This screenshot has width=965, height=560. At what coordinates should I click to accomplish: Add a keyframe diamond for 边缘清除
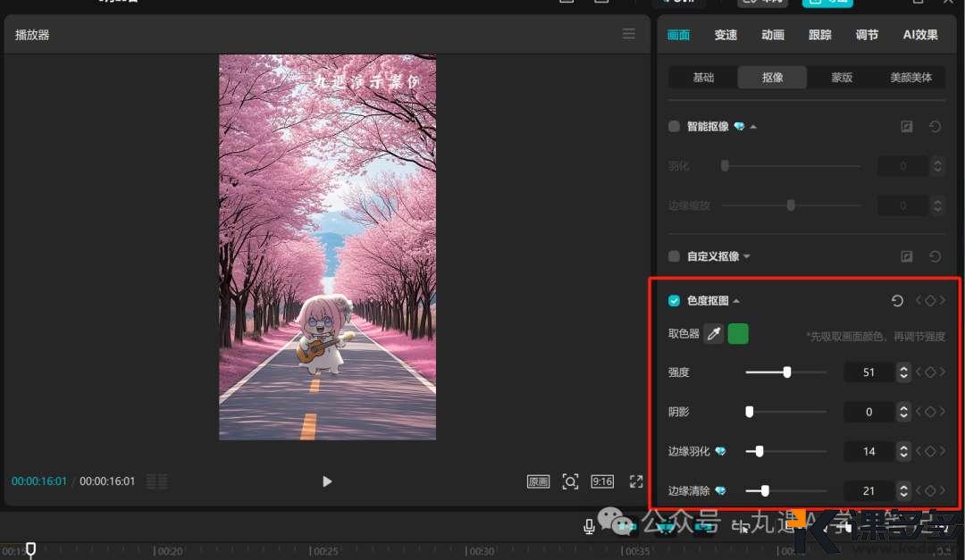tap(930, 490)
